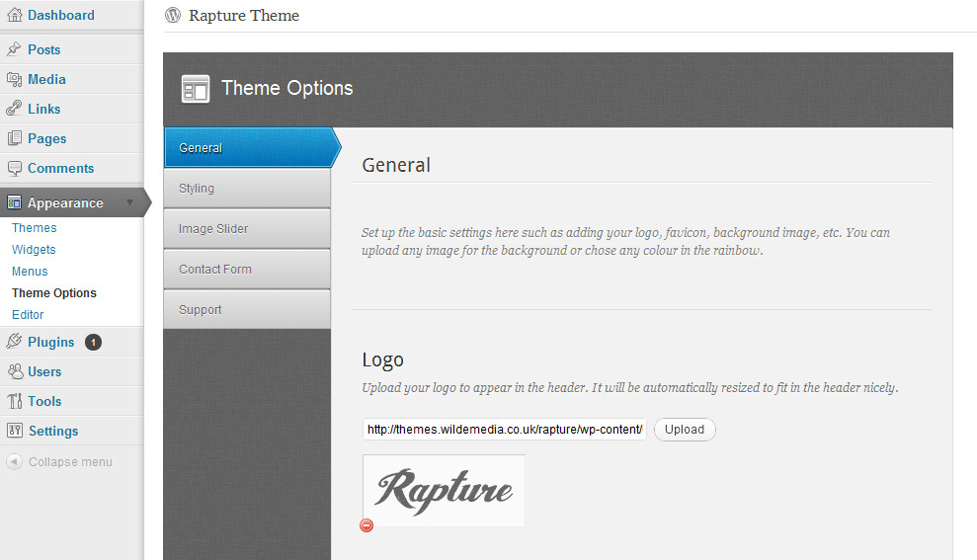Click the Theme Options layout icon
The width and height of the screenshot is (977, 560).
195,89
